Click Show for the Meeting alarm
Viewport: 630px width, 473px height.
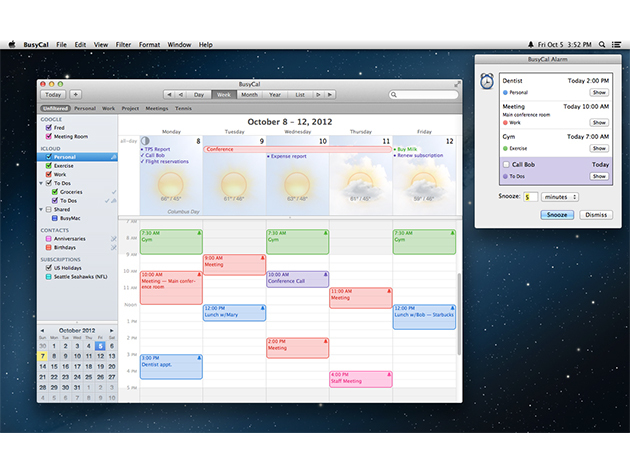click(599, 123)
